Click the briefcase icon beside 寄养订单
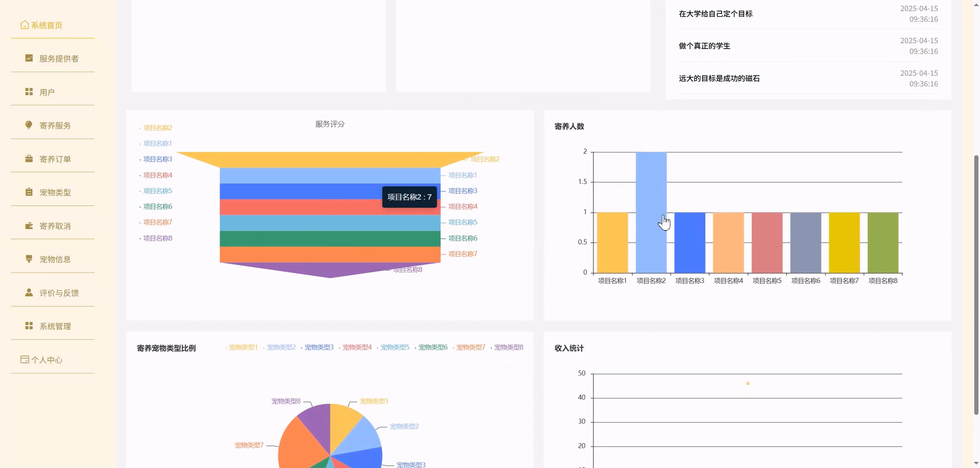Viewport: 980px width, 468px height. pyautogui.click(x=29, y=159)
